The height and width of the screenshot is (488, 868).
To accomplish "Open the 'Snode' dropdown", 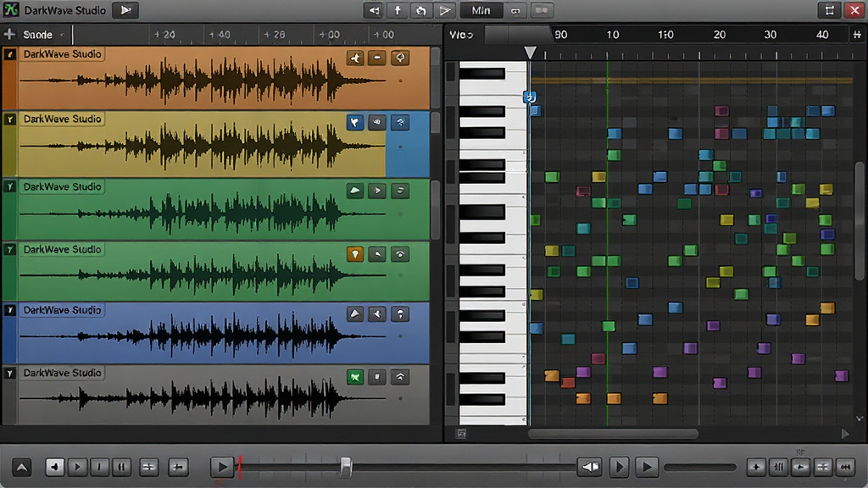I will pyautogui.click(x=42, y=34).
